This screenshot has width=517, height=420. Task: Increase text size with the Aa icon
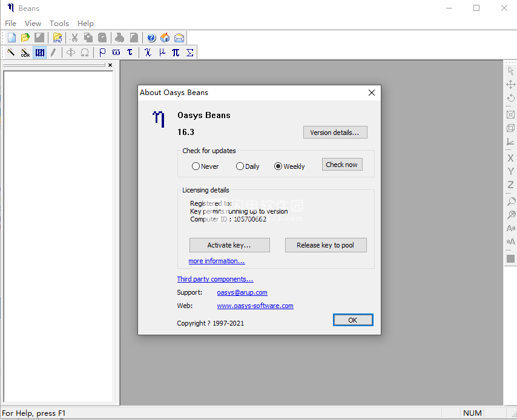(x=510, y=228)
